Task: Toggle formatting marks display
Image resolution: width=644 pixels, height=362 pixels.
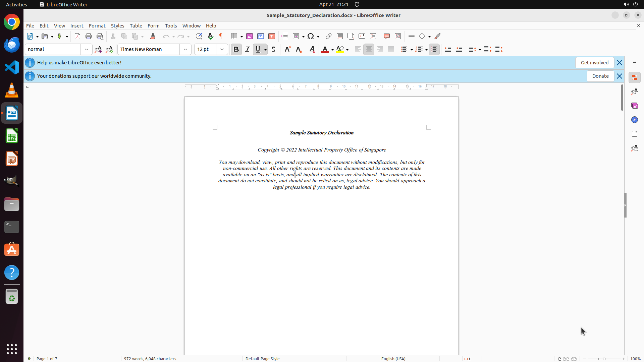Action: [x=221, y=36]
